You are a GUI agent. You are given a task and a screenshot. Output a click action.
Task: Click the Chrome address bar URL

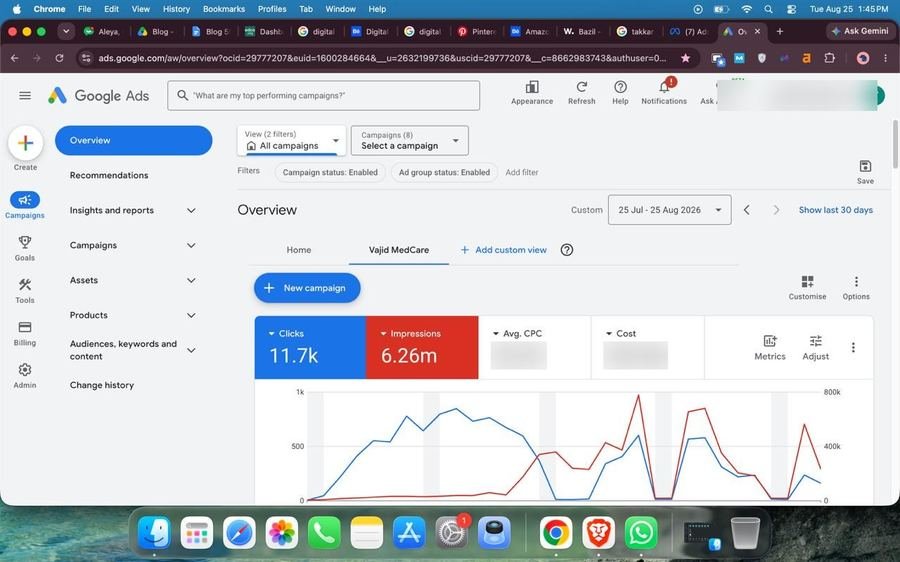pyautogui.click(x=382, y=58)
